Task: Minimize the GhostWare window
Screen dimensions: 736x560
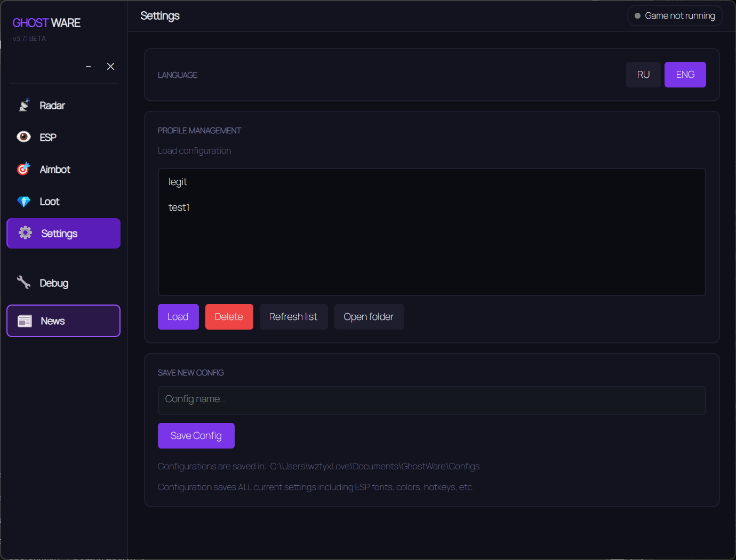Action: (x=89, y=67)
